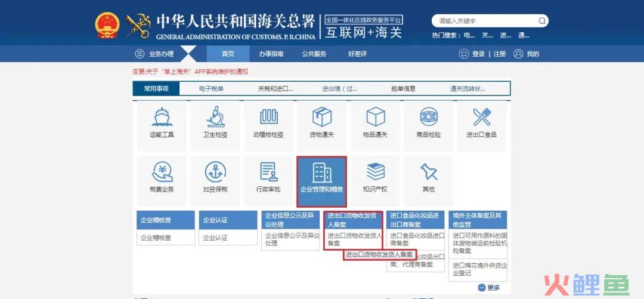Click the 更多 link text
Screen dimensions: 644x299
click(494, 288)
